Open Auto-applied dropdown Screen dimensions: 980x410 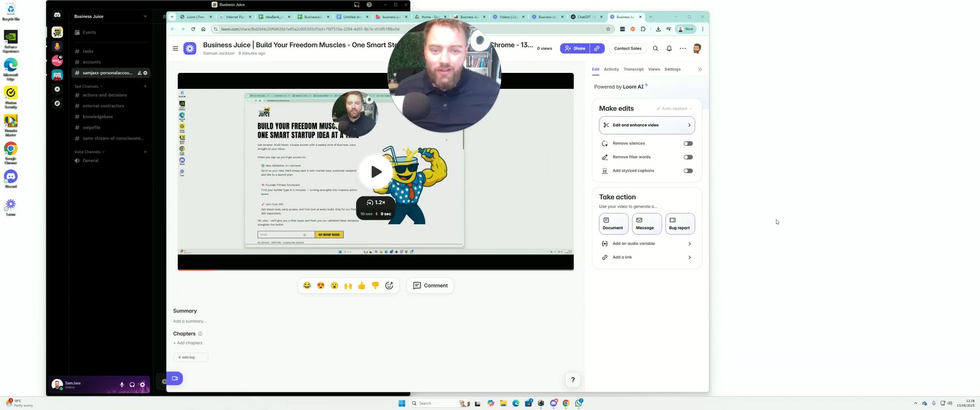pyautogui.click(x=674, y=109)
